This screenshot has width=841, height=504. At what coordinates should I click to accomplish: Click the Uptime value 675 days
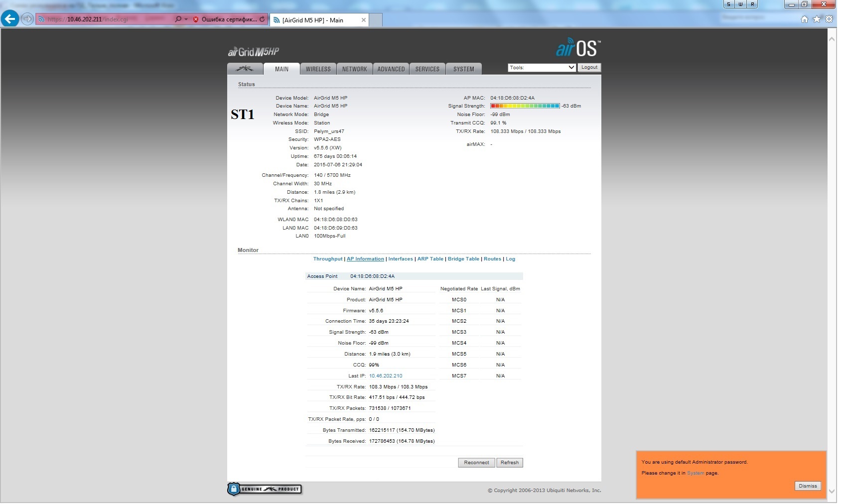335,156
